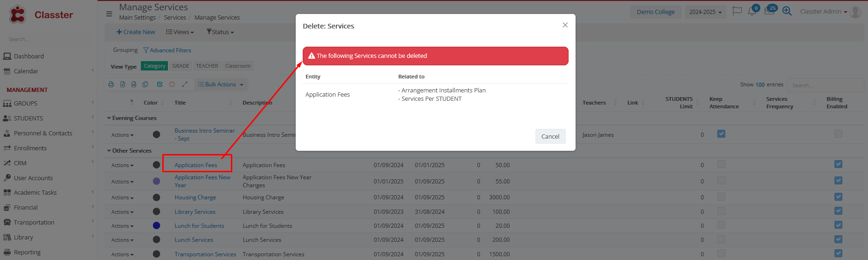Viewport: 868px width, 260px height.
Task: Click the flag icon in header
Action: (737, 11)
